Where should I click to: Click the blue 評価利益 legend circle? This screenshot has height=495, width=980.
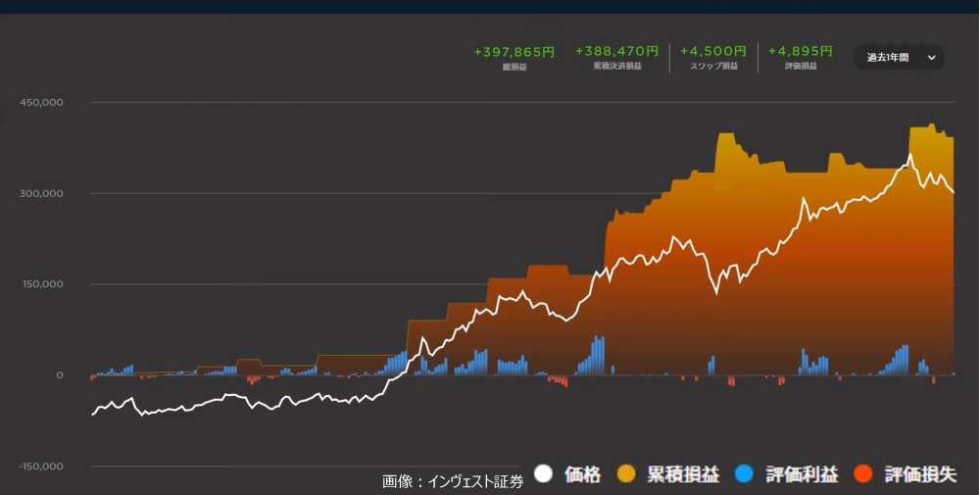click(x=744, y=475)
